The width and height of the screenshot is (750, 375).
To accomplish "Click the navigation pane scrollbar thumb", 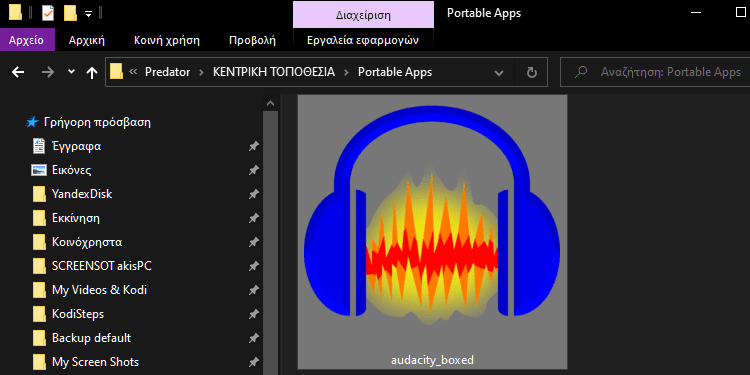I will point(270,243).
